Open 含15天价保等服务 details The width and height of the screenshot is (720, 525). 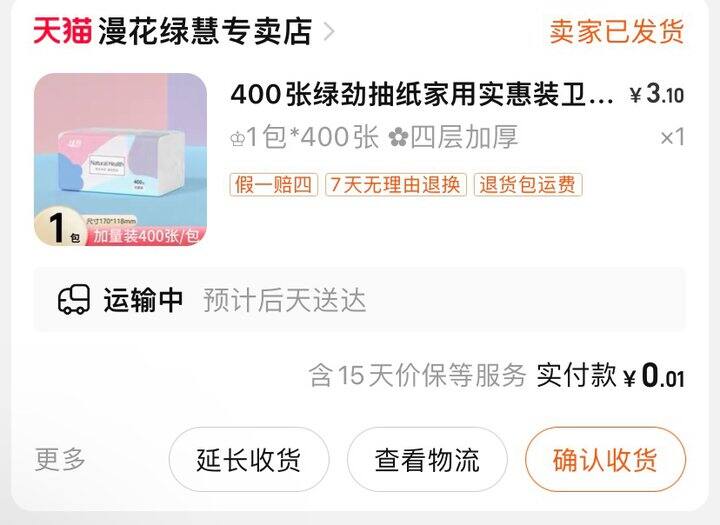(x=417, y=375)
